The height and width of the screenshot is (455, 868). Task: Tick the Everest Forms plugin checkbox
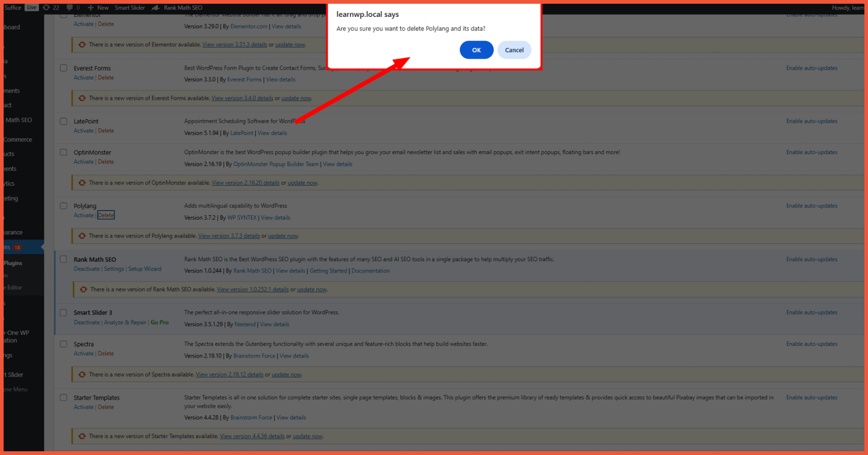[x=63, y=68]
